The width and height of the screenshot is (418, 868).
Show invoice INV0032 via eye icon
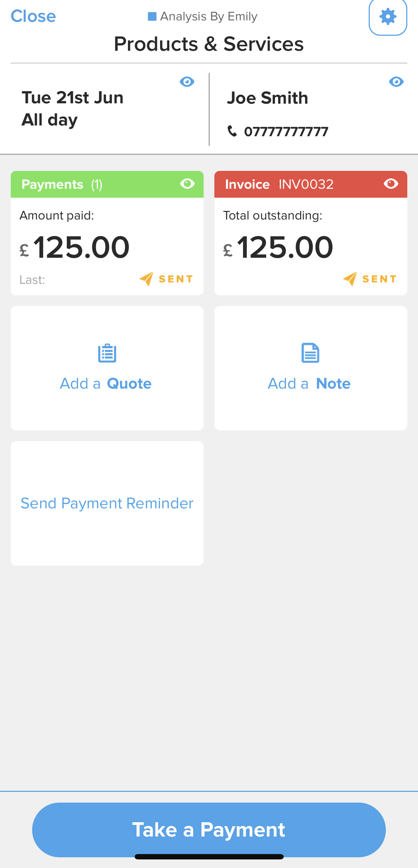(x=391, y=184)
